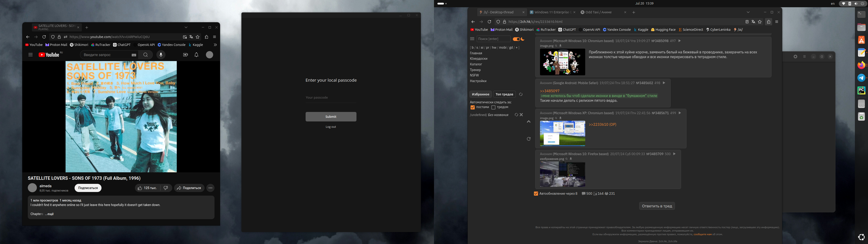Viewport: 868px width, 244px height.
Task: Open Telegram from the Ubuntu dock
Action: click(861, 78)
